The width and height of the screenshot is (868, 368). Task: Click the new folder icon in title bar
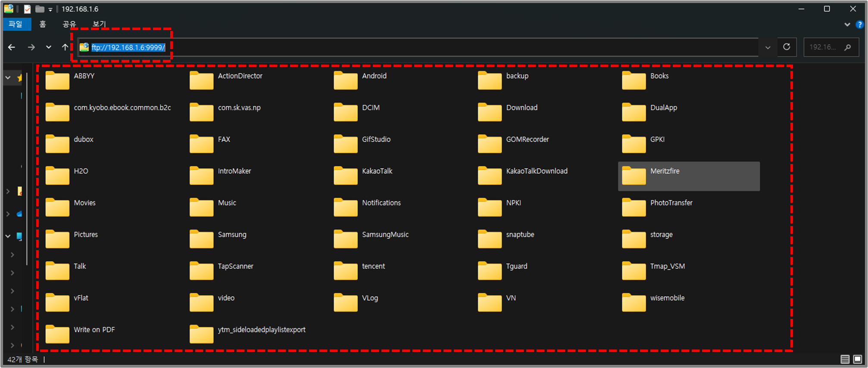click(x=40, y=9)
